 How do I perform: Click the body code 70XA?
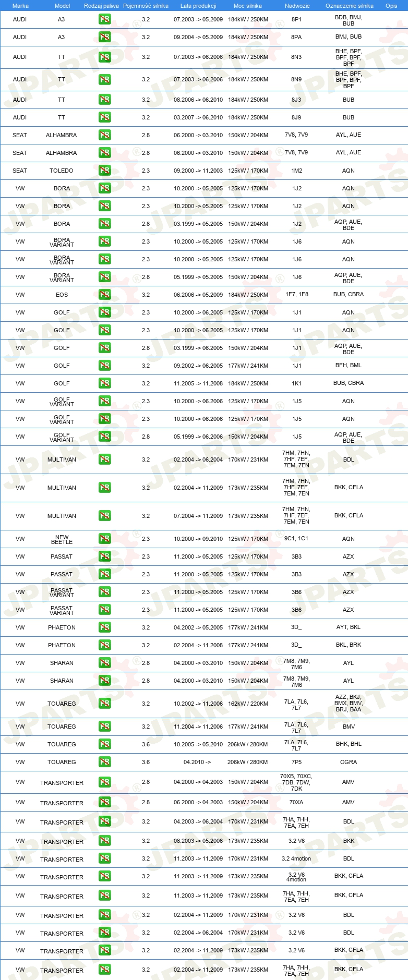click(x=296, y=802)
